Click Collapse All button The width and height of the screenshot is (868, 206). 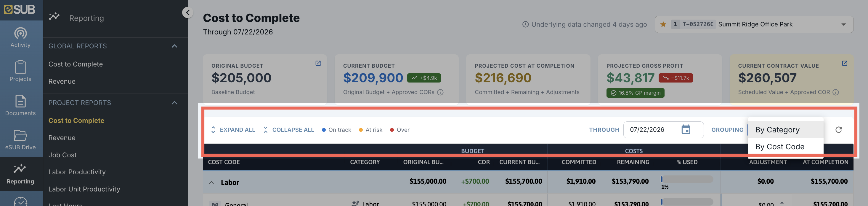tap(288, 130)
